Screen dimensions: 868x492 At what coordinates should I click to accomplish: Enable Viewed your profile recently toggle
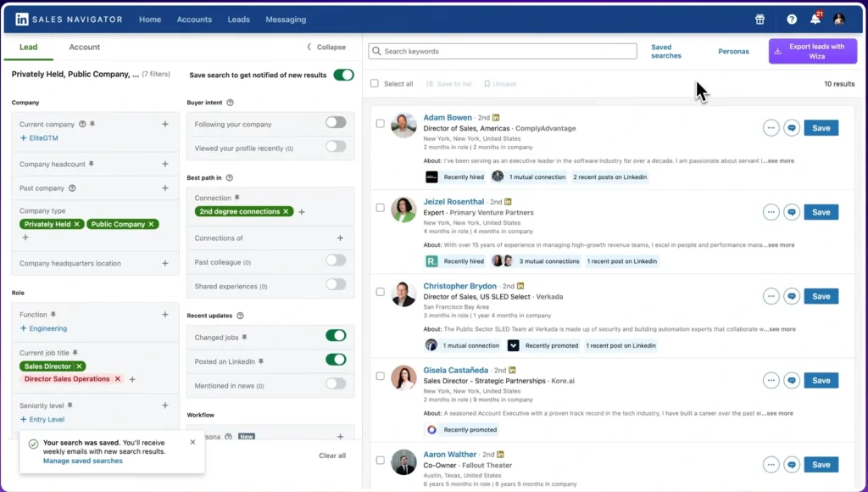coord(336,147)
